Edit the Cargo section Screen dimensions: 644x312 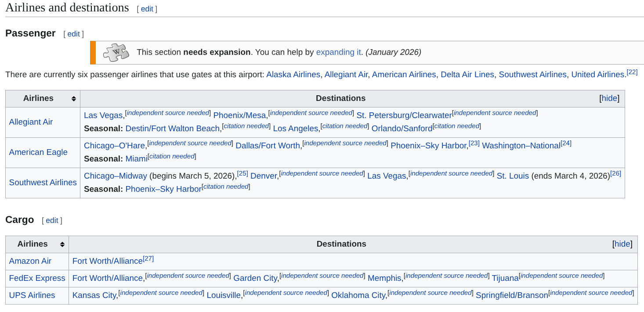(52, 220)
